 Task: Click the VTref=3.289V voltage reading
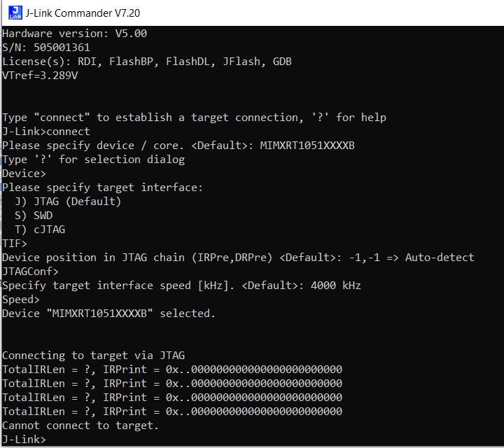40,76
